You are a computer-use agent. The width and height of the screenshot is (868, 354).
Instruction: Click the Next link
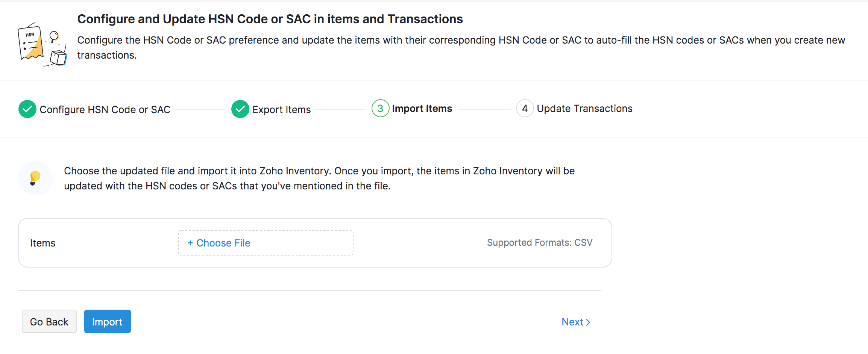572,322
